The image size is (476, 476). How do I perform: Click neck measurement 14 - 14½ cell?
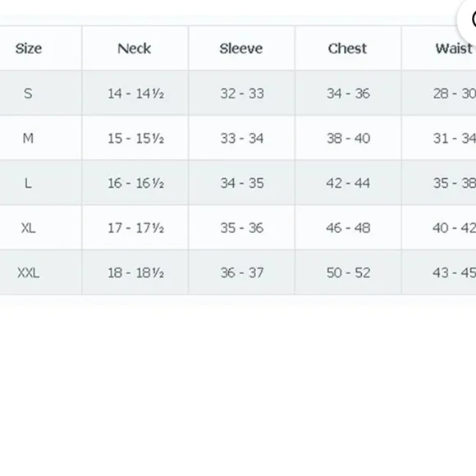(x=135, y=94)
